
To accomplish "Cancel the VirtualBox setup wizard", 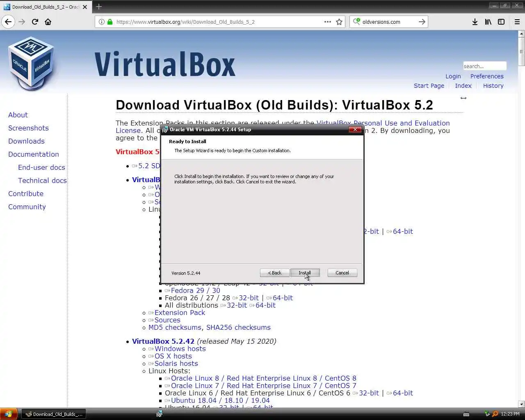I will pyautogui.click(x=342, y=273).
